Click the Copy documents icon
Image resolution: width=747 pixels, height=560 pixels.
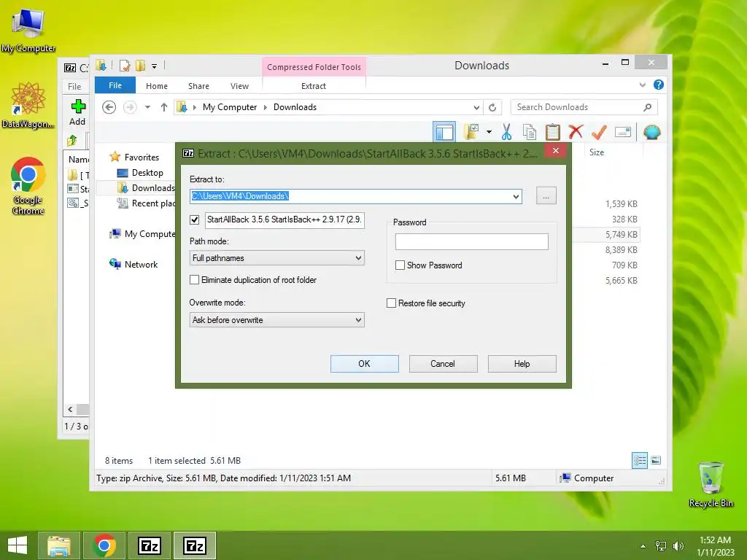(x=530, y=132)
